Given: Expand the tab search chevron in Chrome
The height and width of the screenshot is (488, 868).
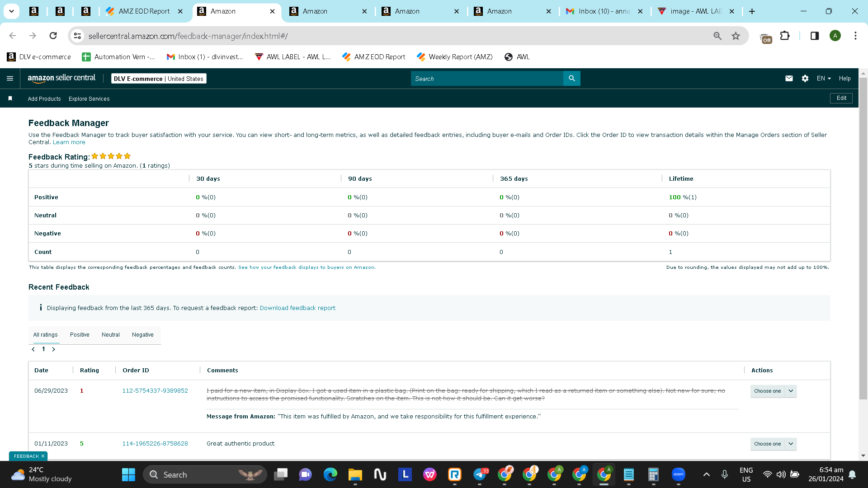Looking at the screenshot, I should 11,11.
